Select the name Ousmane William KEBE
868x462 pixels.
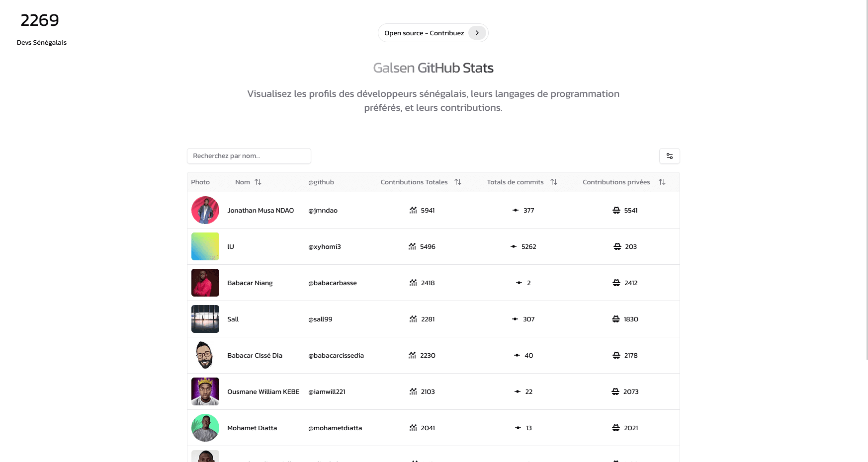click(263, 392)
